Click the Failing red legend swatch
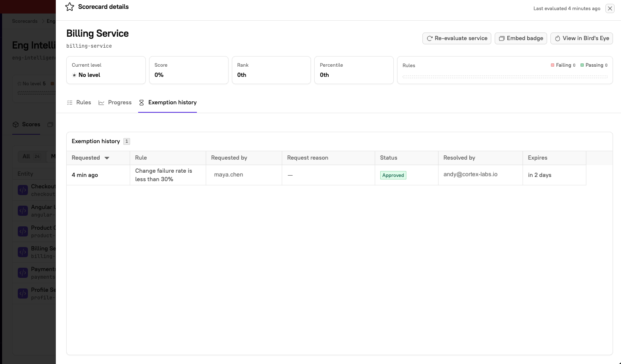The height and width of the screenshot is (364, 621). click(553, 65)
